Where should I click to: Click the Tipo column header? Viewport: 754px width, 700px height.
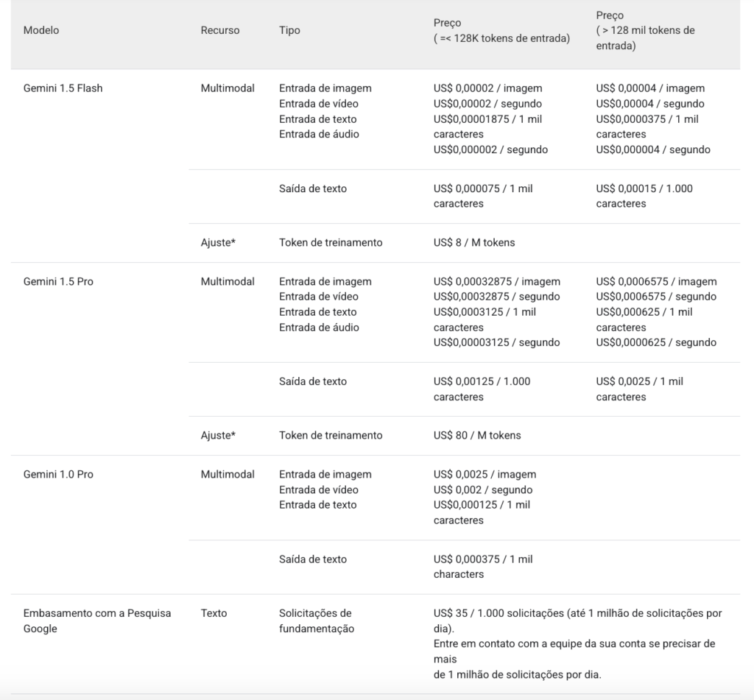pos(289,30)
